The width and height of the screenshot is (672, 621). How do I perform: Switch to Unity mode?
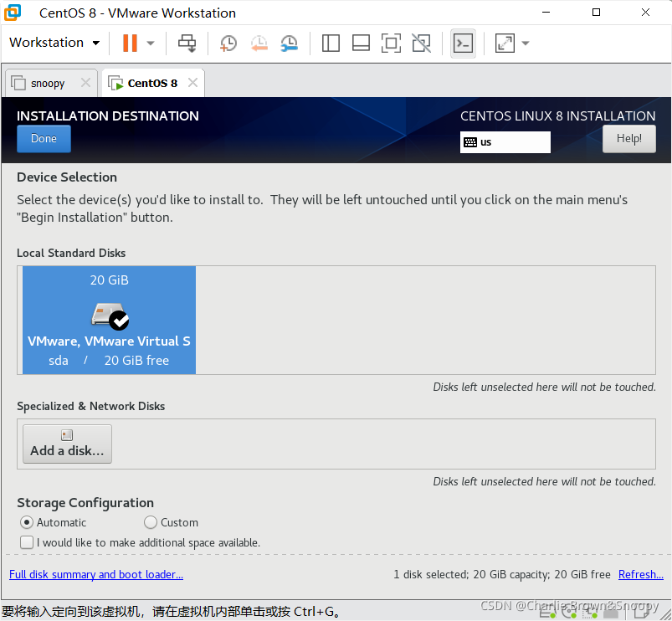[421, 44]
